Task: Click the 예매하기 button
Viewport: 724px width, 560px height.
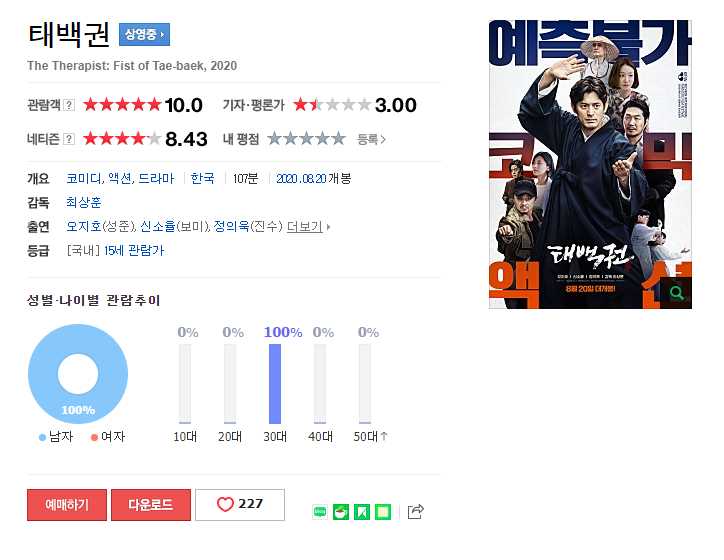Action: (67, 505)
